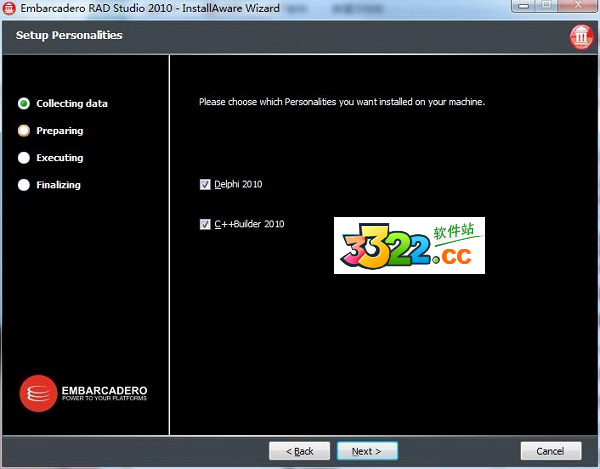Click the 'C++Builder 2010' label text
Viewport: 600px width, 469px height.
[249, 224]
